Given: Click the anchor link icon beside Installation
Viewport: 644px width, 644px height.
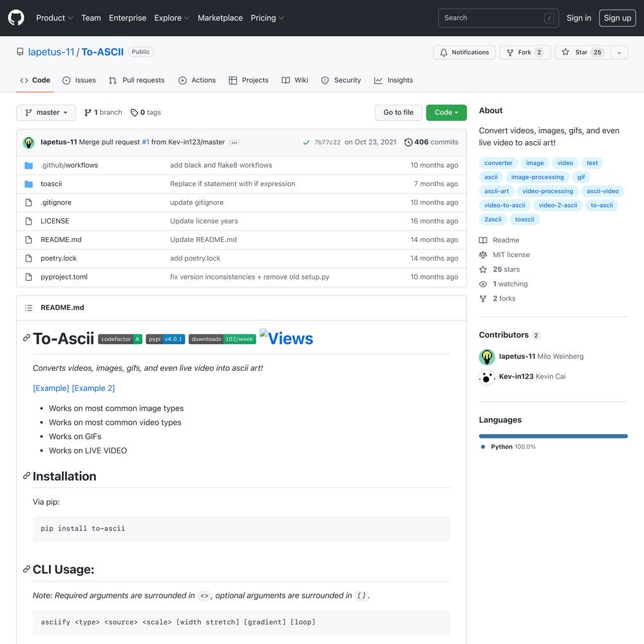Looking at the screenshot, I should [26, 476].
